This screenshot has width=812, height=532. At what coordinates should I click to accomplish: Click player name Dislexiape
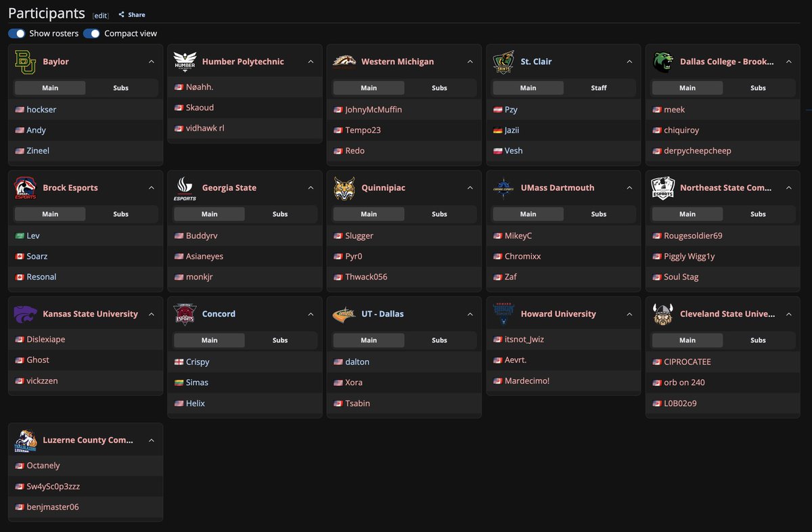pos(46,339)
